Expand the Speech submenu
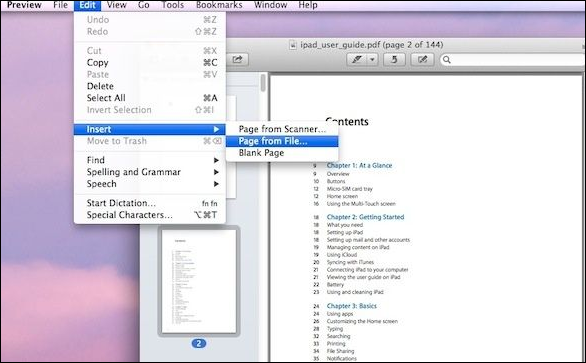Screen dimensions: 586x363 149,184
